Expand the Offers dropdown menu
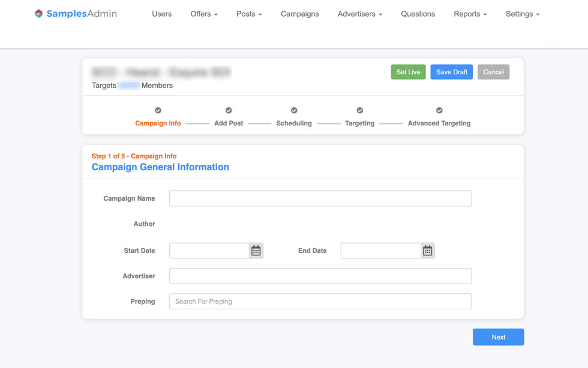Viewport: 588px width, 368px height. [204, 14]
